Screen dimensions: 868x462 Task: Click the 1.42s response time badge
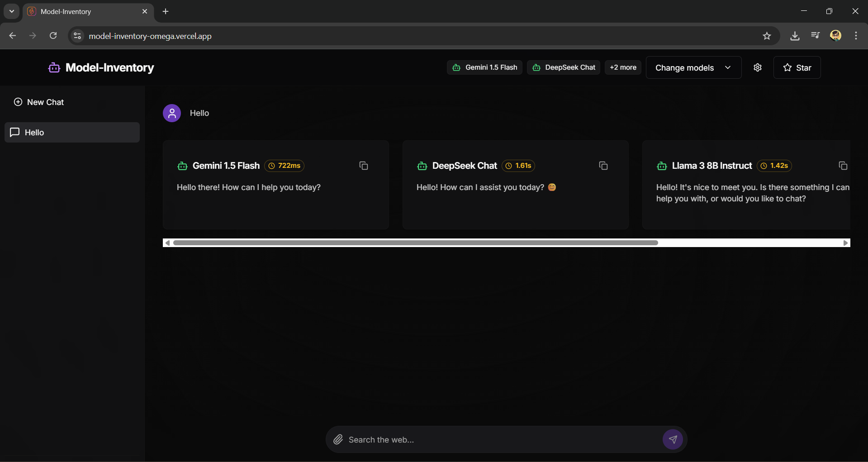774,166
